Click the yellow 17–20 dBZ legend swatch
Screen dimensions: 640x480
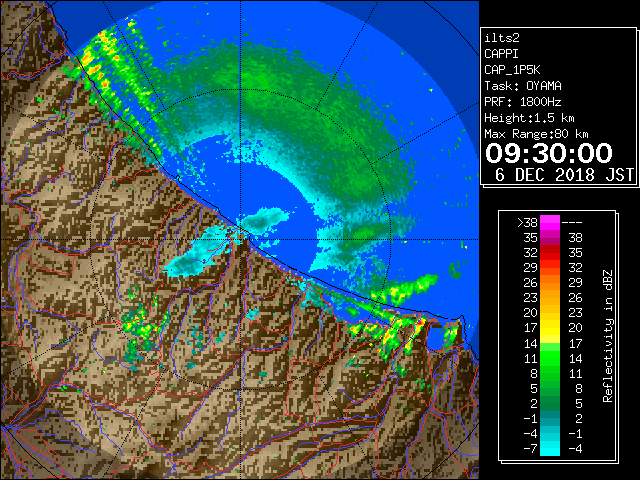550,328
